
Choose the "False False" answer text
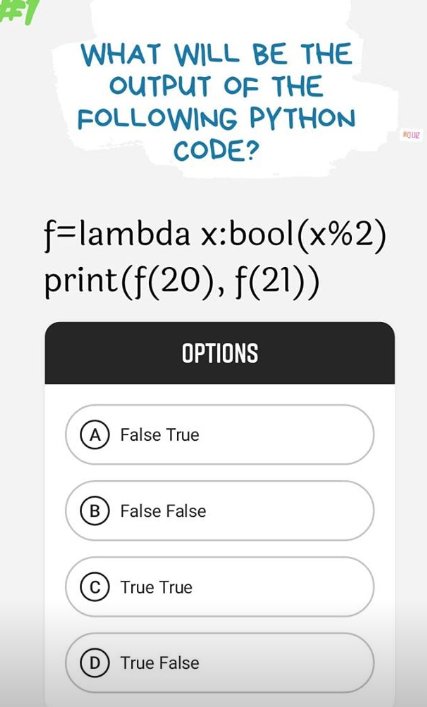[x=163, y=511]
